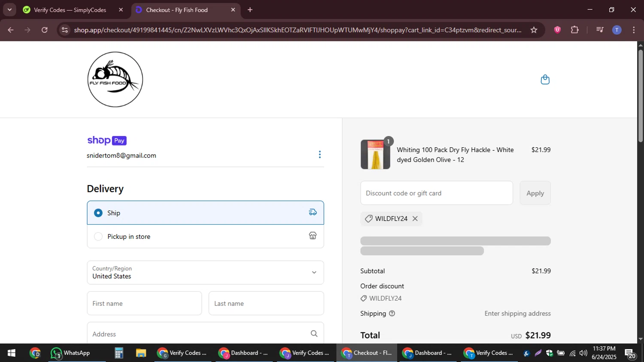Click the volume speaker tray icon
Image resolution: width=644 pixels, height=362 pixels.
click(583, 353)
